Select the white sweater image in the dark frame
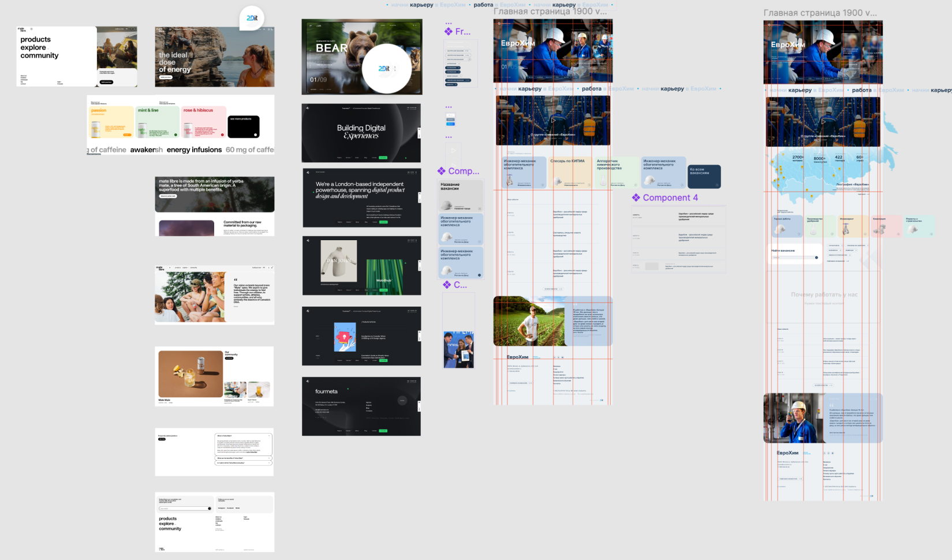The width and height of the screenshot is (952, 560). click(338, 262)
